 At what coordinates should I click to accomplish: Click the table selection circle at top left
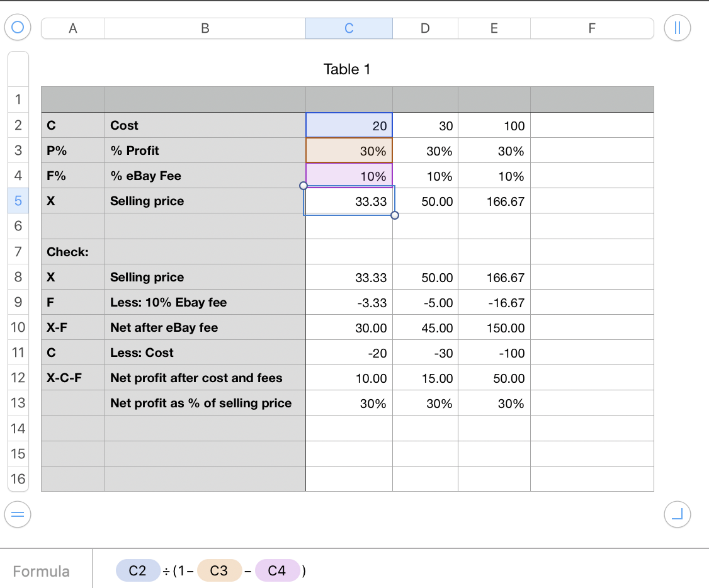coord(18,28)
